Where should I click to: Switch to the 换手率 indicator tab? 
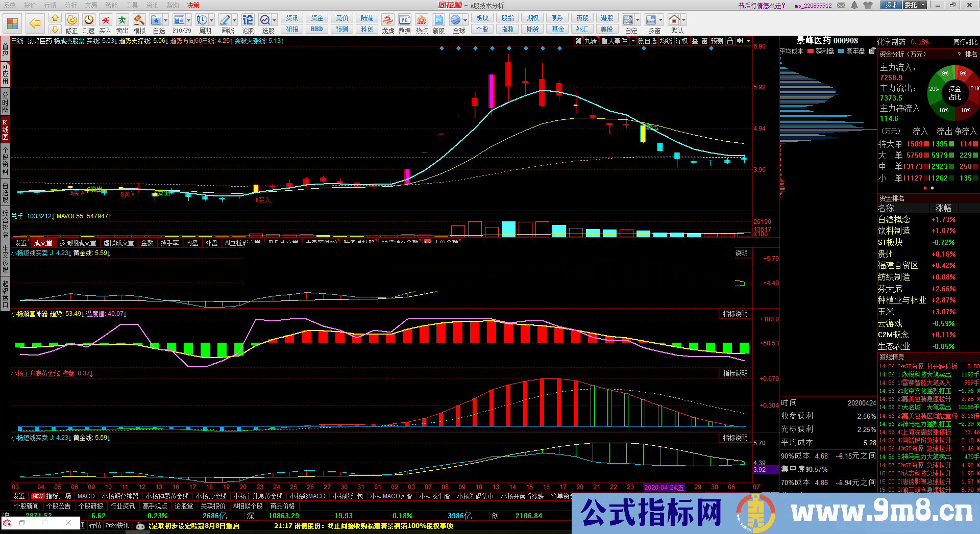169,243
